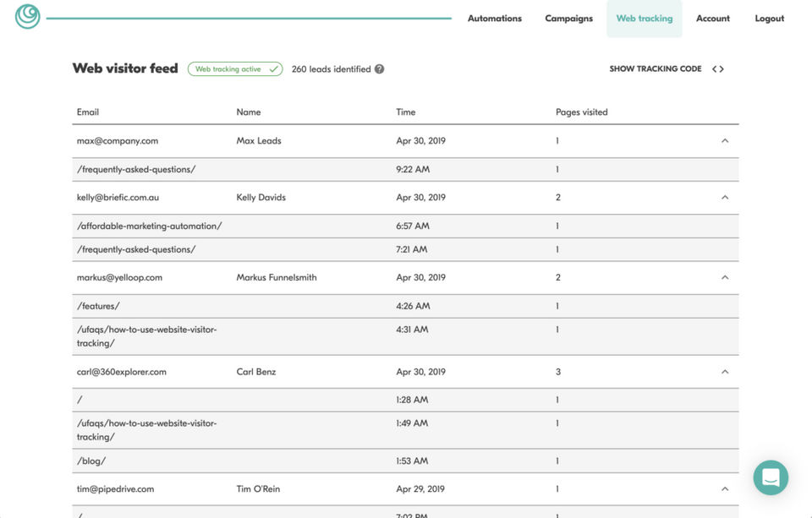This screenshot has width=812, height=518.
Task: Open the Automations menu item
Action: click(x=495, y=19)
